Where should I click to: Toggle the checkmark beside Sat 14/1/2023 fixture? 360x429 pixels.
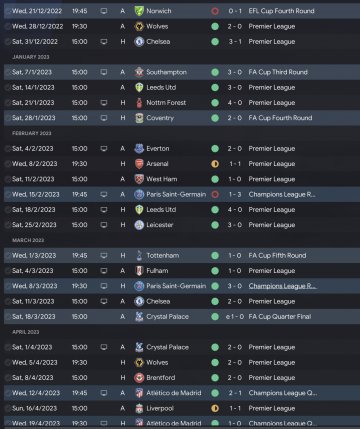(x=8, y=87)
